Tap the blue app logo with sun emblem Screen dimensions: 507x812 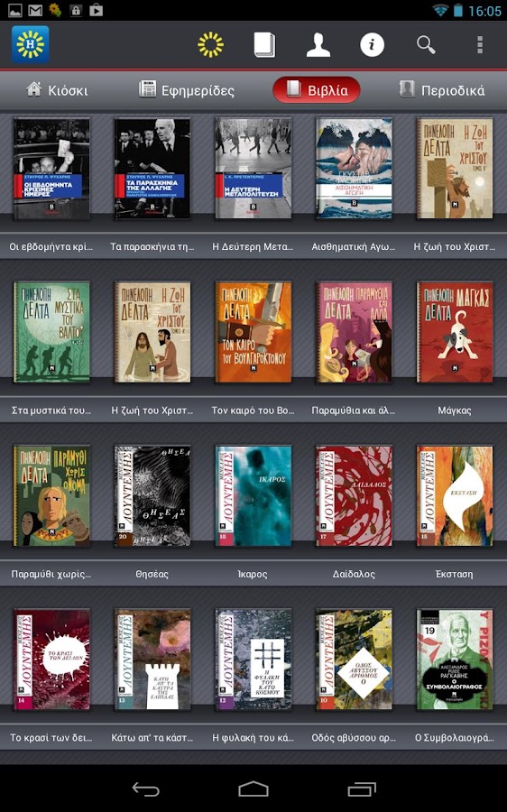31,44
